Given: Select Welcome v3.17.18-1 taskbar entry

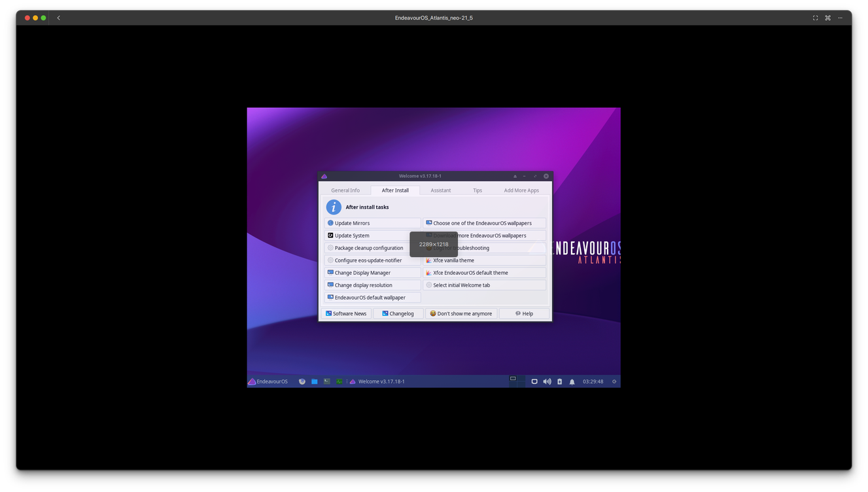Looking at the screenshot, I should pyautogui.click(x=377, y=381).
